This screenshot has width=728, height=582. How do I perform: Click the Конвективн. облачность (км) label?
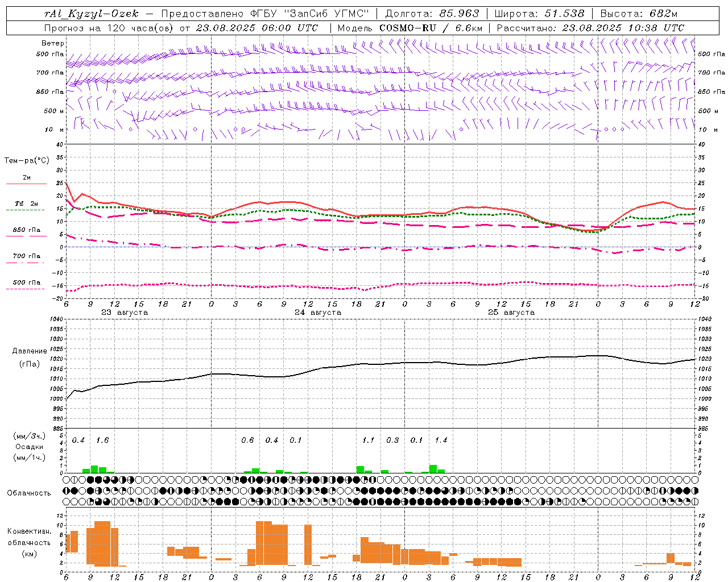click(x=29, y=543)
